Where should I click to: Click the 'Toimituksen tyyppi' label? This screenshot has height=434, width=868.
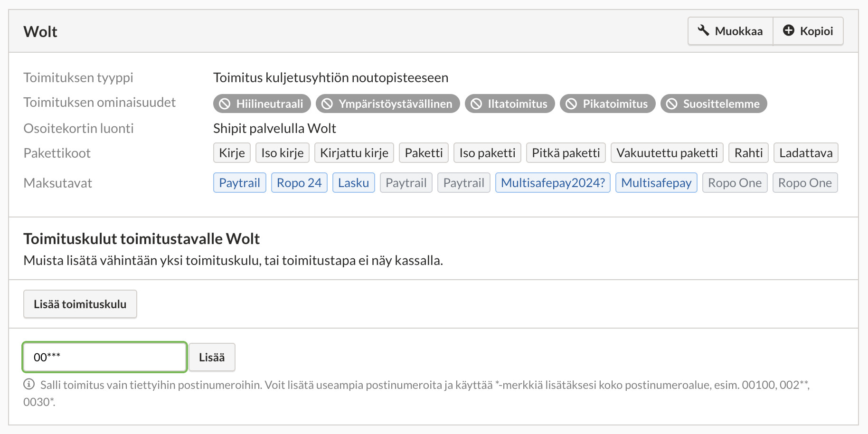[78, 77]
